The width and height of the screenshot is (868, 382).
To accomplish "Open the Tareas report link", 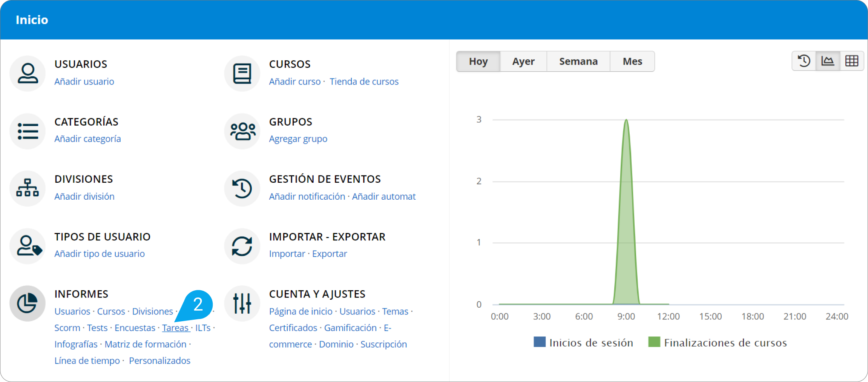I will click(175, 328).
